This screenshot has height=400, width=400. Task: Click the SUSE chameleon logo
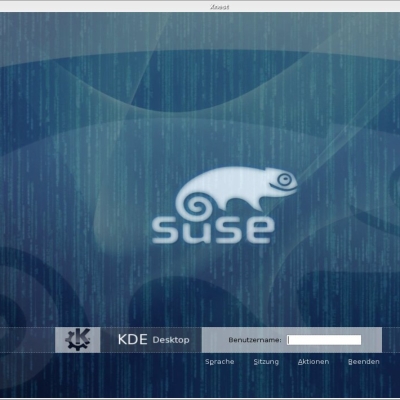click(225, 205)
